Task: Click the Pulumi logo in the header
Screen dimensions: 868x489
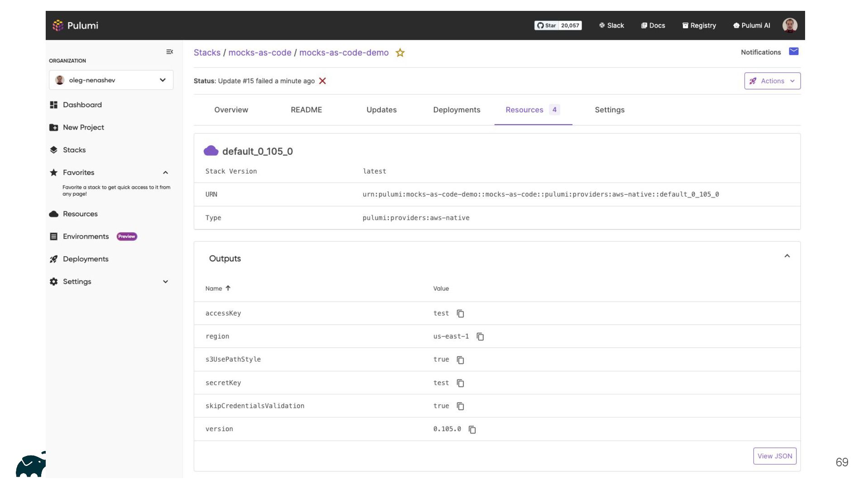Action: 76,25
